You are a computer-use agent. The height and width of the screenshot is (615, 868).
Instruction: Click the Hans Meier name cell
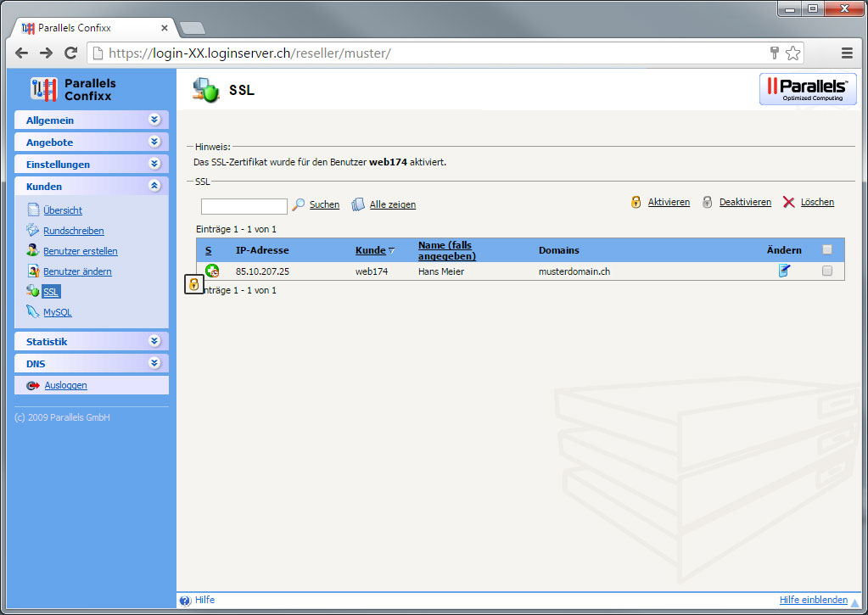441,271
